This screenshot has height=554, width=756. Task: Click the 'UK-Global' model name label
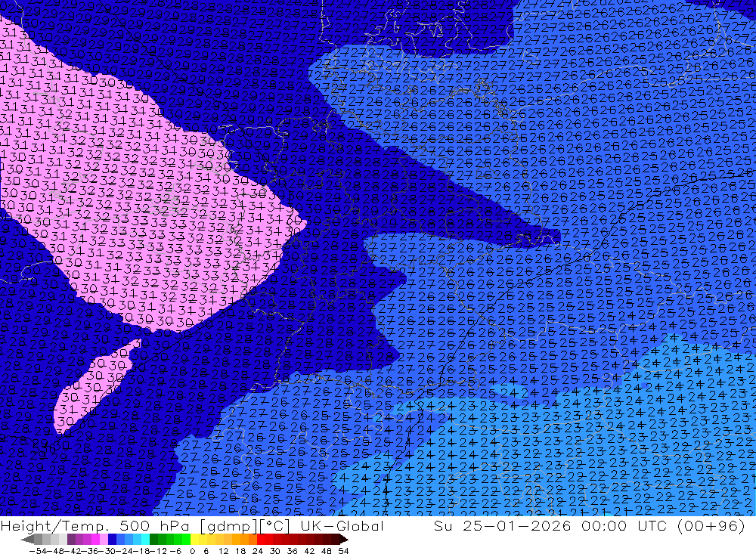tap(342, 526)
